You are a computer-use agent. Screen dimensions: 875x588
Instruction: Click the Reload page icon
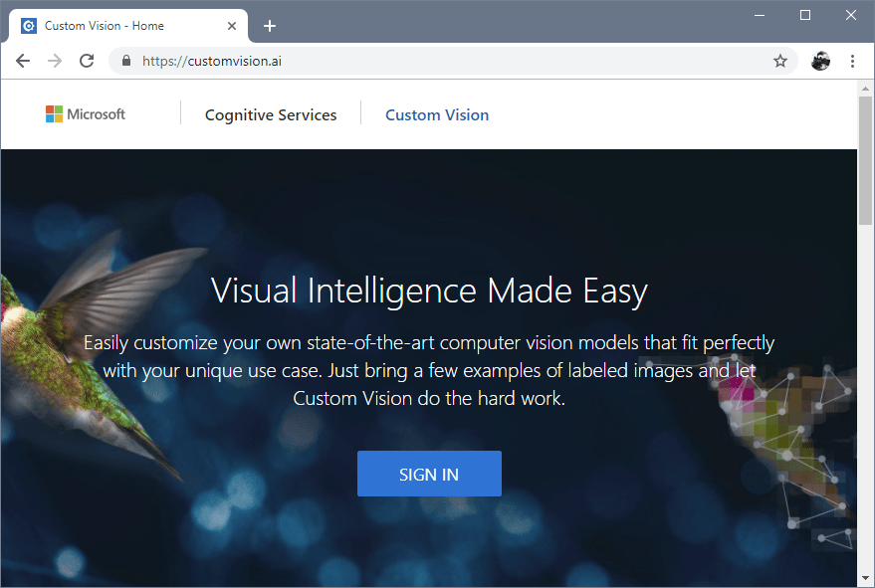pos(87,60)
